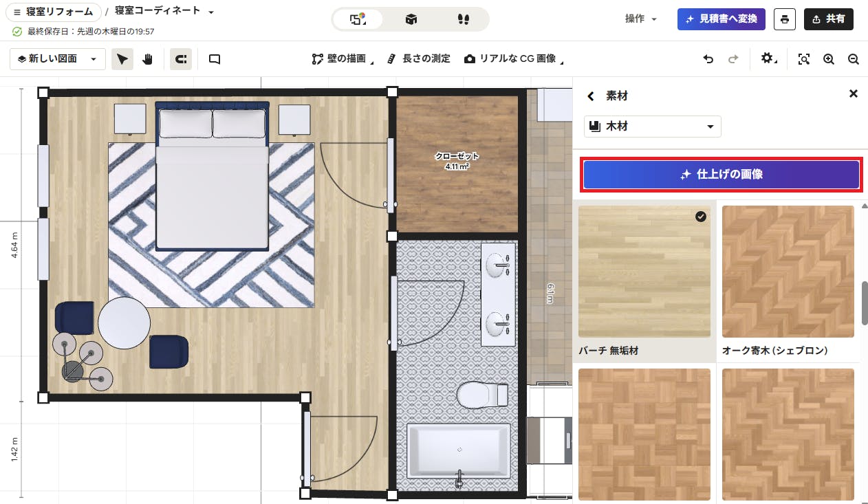The image size is (868, 504).
Task: Click the undo arrow icon
Action: tap(708, 59)
